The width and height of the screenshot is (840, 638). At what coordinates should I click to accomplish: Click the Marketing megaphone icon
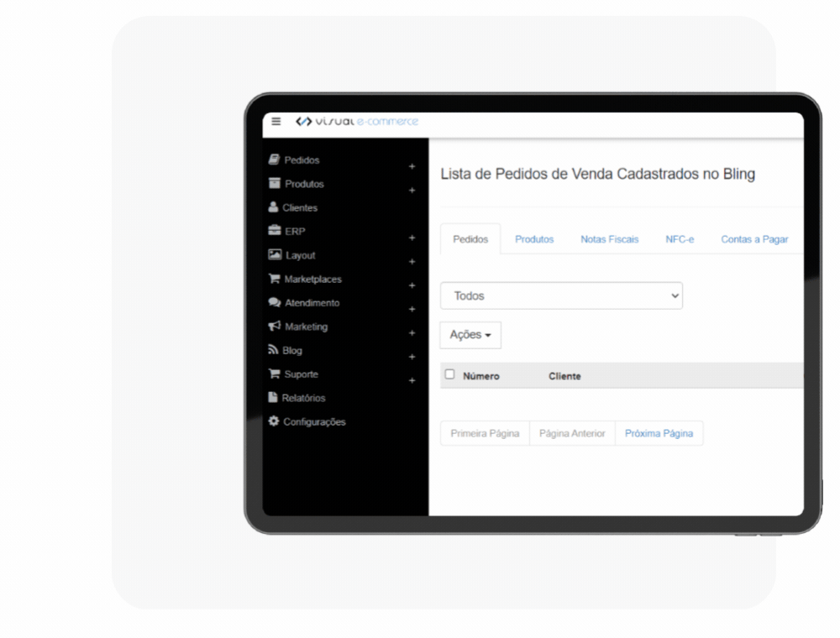(x=274, y=326)
